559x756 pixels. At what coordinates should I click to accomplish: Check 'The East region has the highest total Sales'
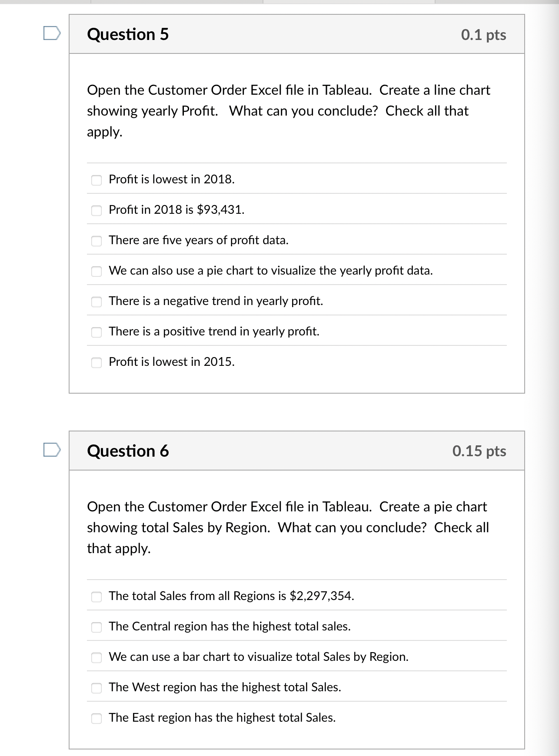(96, 720)
